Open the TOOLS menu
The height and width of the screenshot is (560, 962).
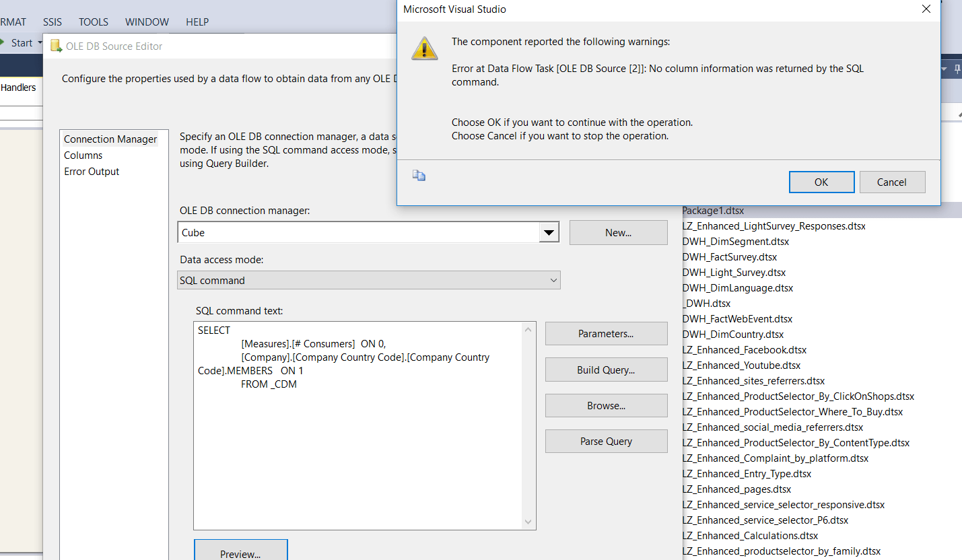(94, 22)
